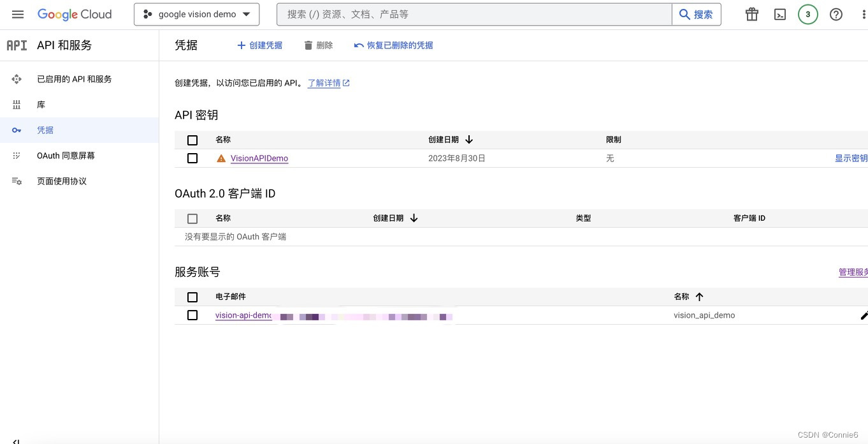Viewport: 868px width, 444px height.
Task: Open the 库 library menu item
Action: coord(41,105)
